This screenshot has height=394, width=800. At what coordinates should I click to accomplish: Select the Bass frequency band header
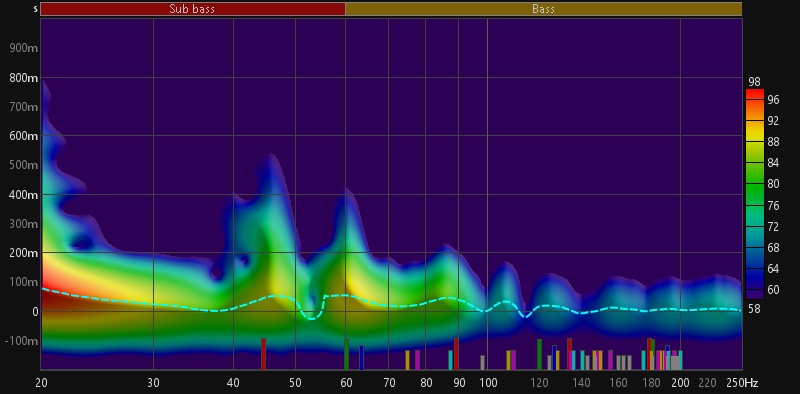point(543,9)
